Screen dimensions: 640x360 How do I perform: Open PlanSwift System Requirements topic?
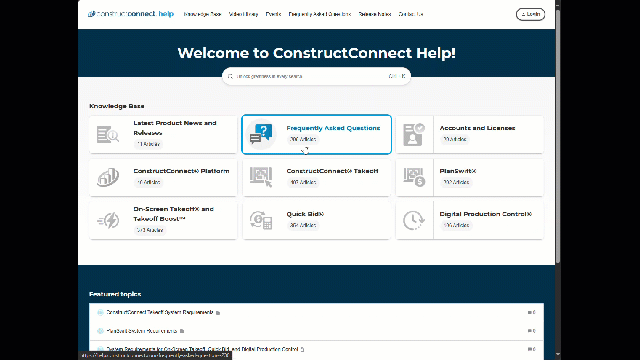coord(142,331)
